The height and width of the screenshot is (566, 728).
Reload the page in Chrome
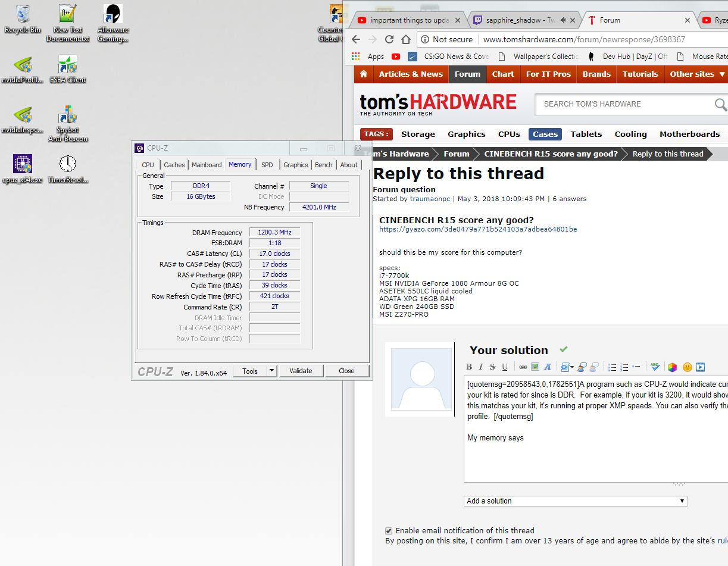tap(389, 39)
